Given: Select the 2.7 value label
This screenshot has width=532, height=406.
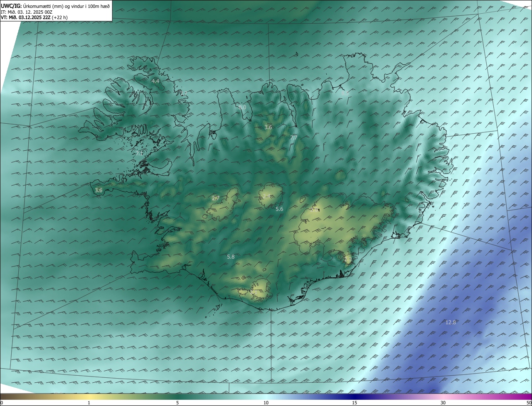Looking at the screenshot, I should pyautogui.click(x=215, y=198).
